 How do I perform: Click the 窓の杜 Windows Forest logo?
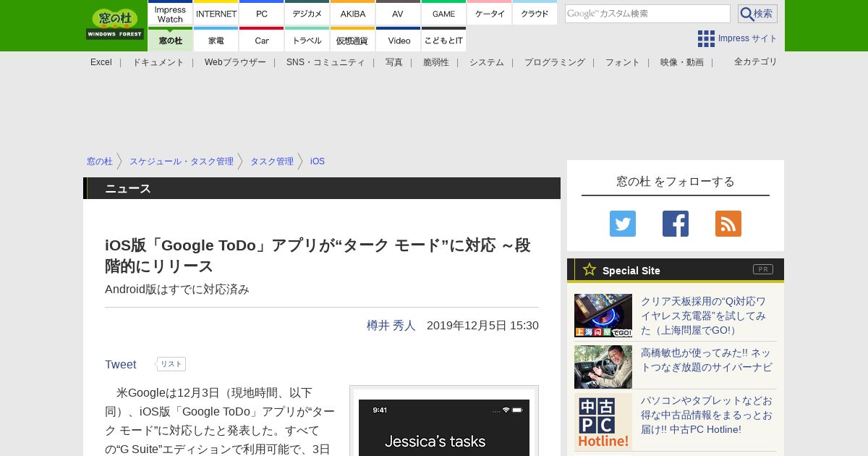(115, 24)
